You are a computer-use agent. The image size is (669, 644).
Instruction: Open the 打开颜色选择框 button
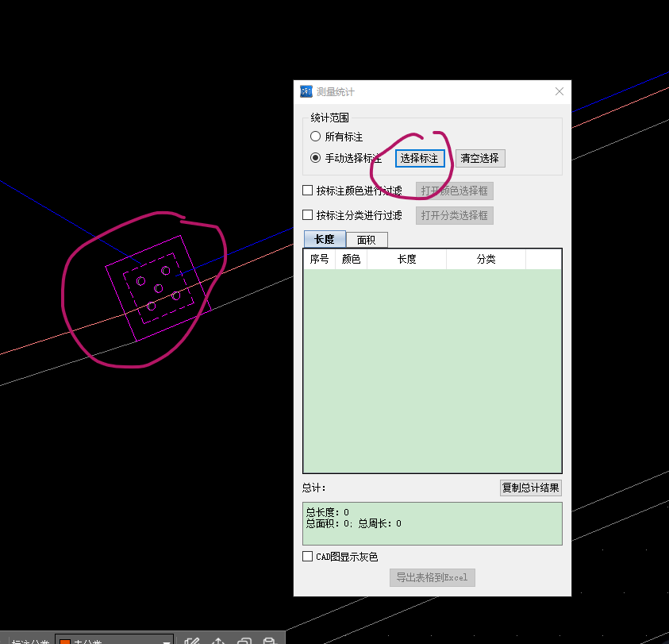[x=455, y=191]
